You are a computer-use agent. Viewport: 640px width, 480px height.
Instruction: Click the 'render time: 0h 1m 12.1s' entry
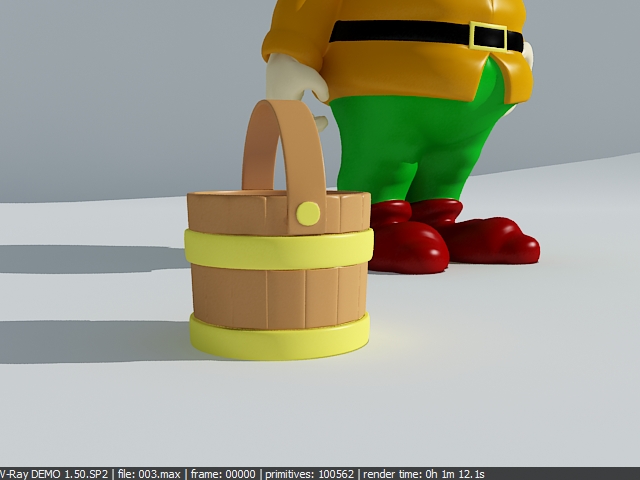point(424,474)
